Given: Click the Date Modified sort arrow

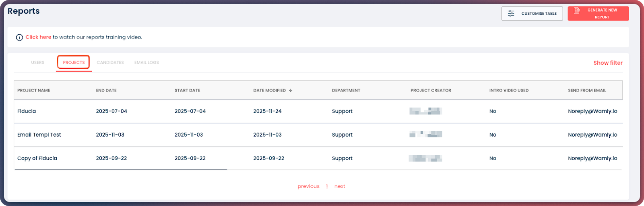Looking at the screenshot, I should tap(291, 90).
